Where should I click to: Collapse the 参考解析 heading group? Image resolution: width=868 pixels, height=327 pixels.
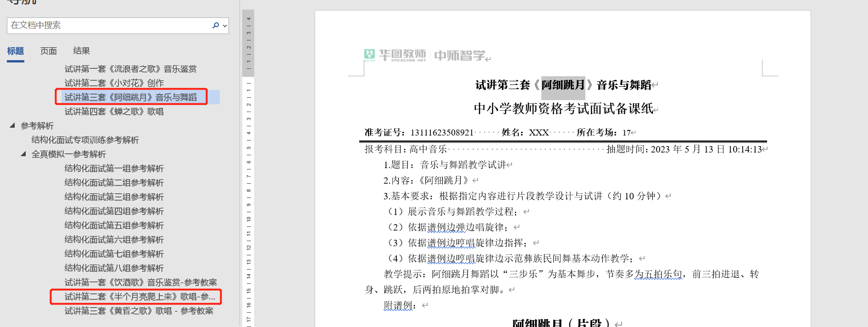[12, 125]
